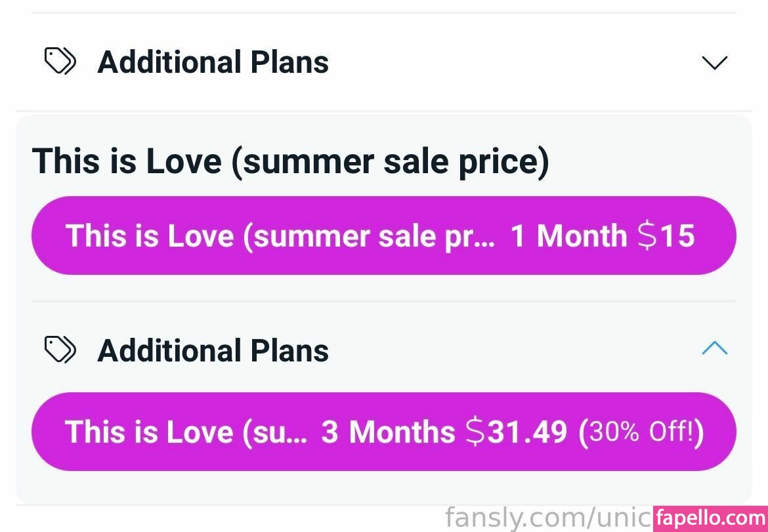Open the top Additional Plans header label
768x532 pixels.
213,62
